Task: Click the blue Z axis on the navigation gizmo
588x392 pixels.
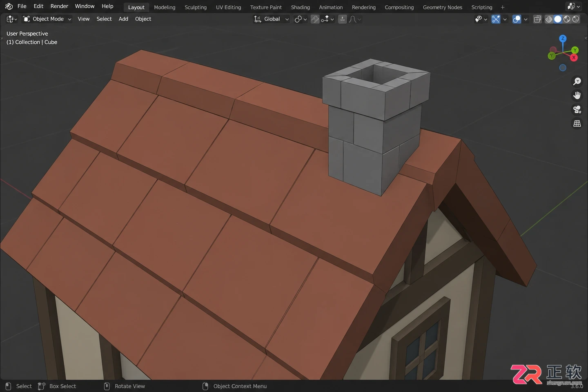Action: (563, 38)
